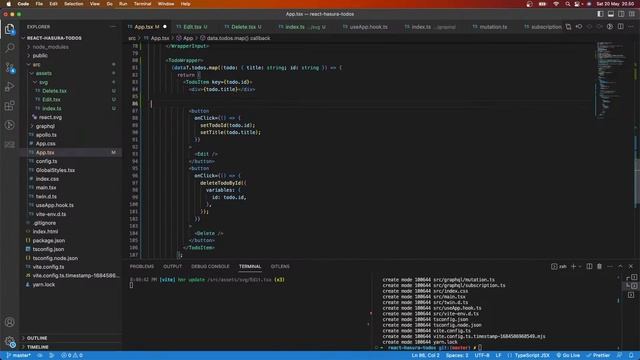The image size is (640, 360).
Task: Open Delete.tsx in the explorer tree
Action: (x=54, y=91)
